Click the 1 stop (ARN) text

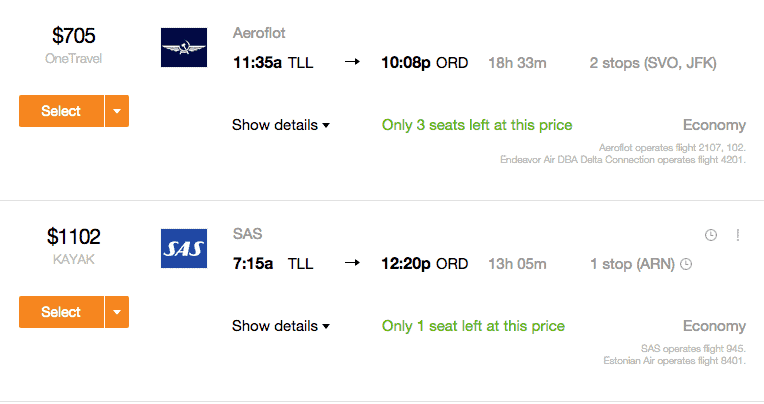pos(632,264)
